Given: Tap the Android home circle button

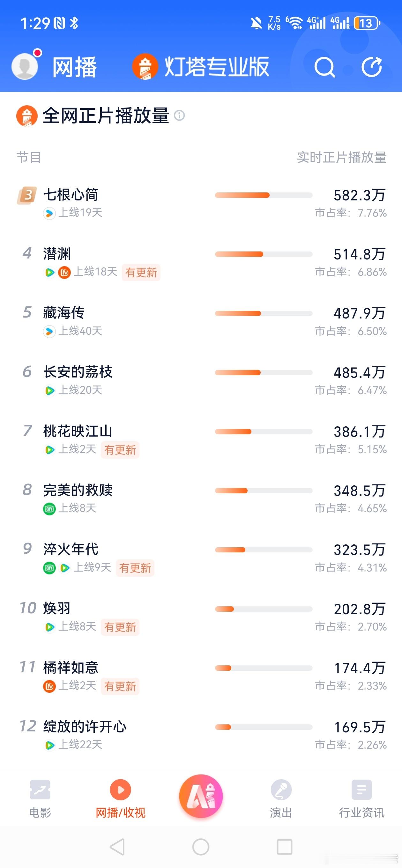Looking at the screenshot, I should tap(201, 846).
